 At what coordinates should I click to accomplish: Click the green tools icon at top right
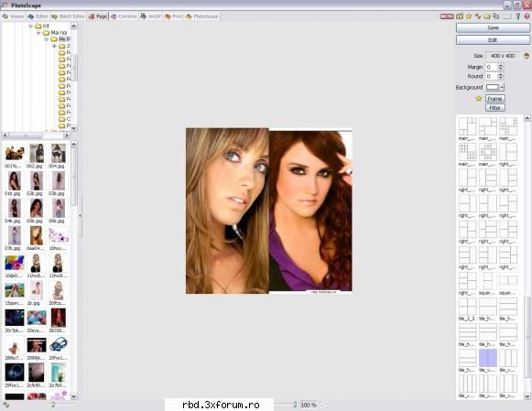coord(518,16)
